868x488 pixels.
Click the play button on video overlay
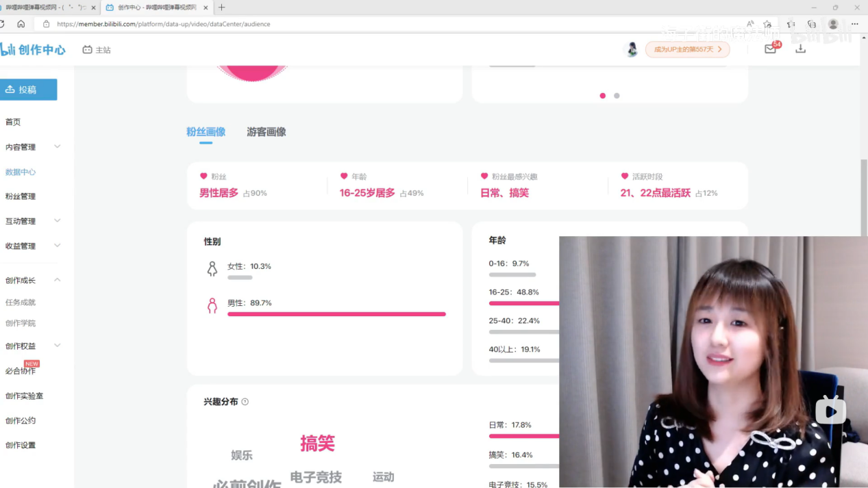830,411
